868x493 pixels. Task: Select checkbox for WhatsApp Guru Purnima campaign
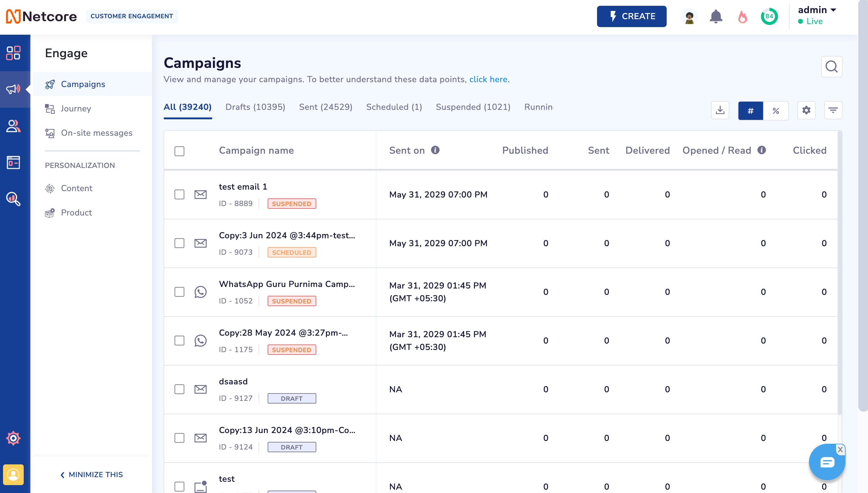click(x=179, y=292)
